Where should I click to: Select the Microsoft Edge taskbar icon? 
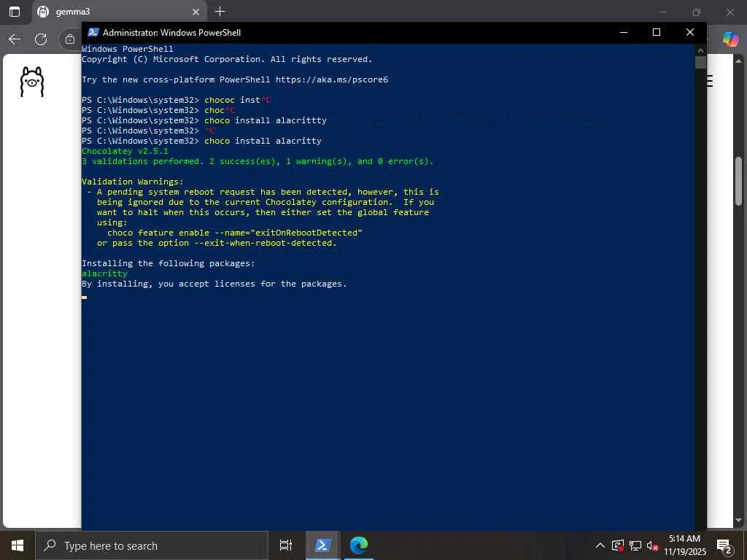pyautogui.click(x=359, y=545)
